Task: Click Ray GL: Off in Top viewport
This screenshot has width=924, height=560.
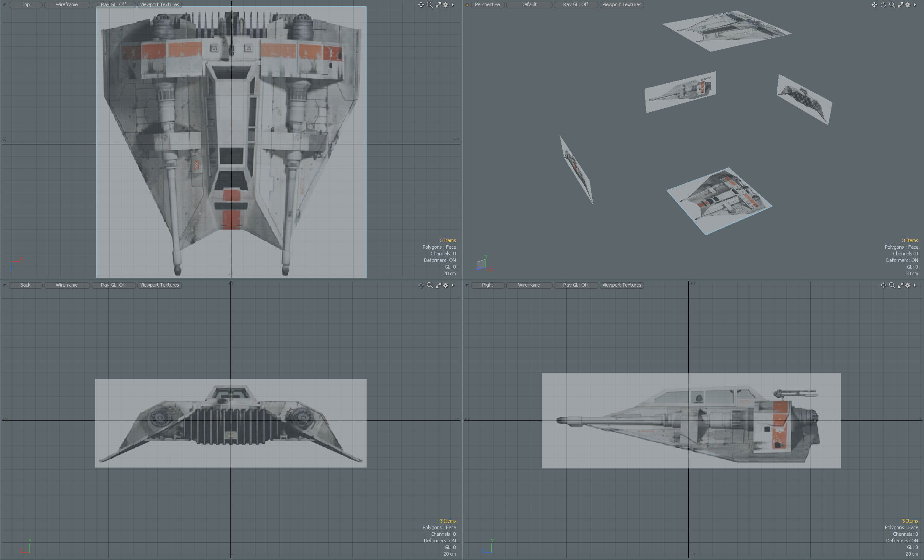Action: tap(113, 5)
